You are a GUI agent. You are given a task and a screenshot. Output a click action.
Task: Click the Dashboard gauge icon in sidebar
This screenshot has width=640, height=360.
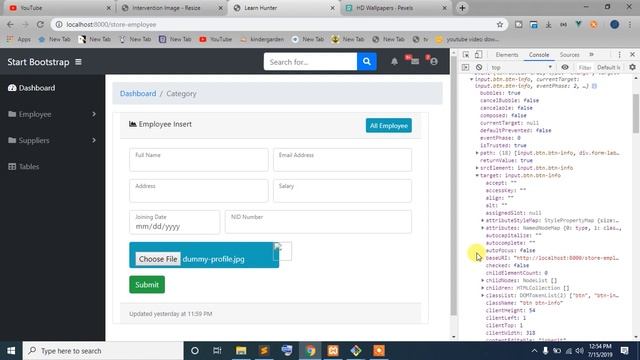pos(12,88)
